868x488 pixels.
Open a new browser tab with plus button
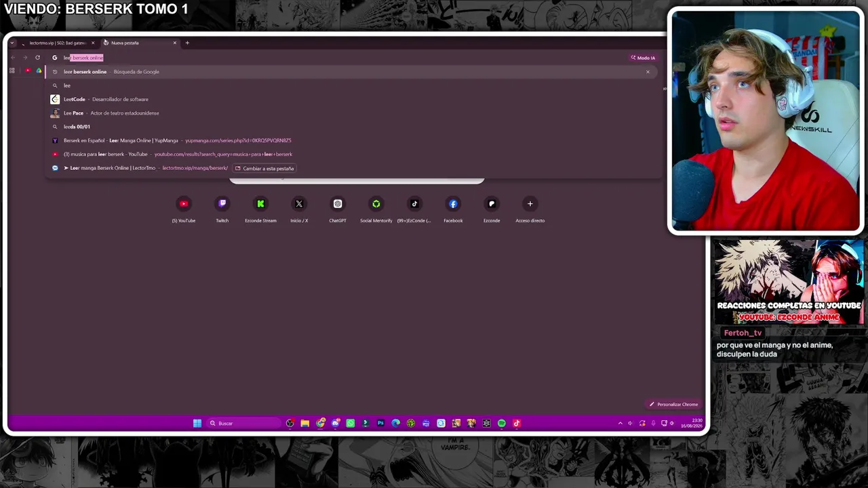pos(187,43)
